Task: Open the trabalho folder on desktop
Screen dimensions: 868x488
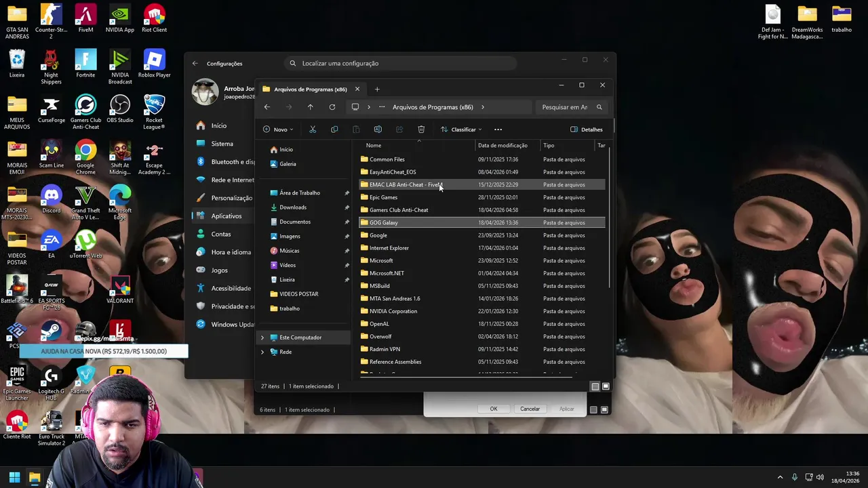Action: (842, 19)
